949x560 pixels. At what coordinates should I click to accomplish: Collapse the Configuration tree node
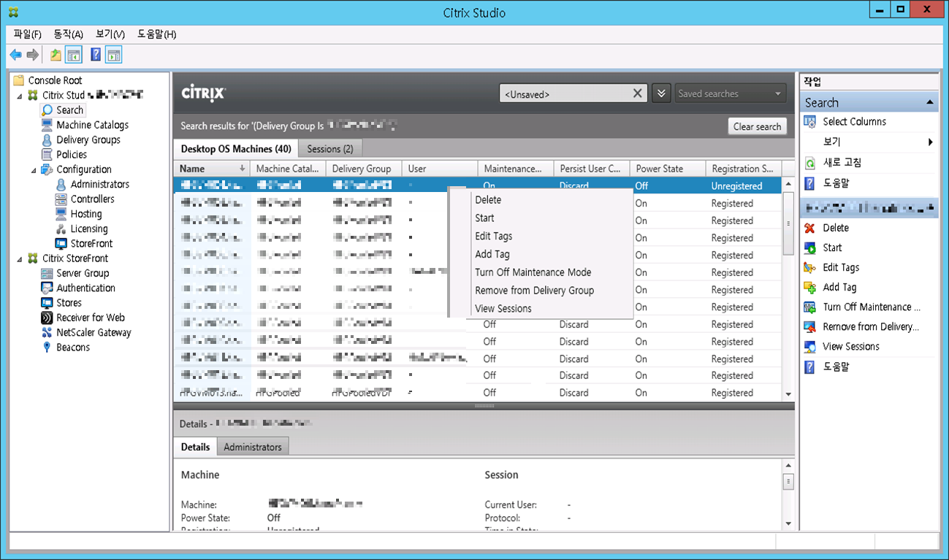(x=34, y=170)
